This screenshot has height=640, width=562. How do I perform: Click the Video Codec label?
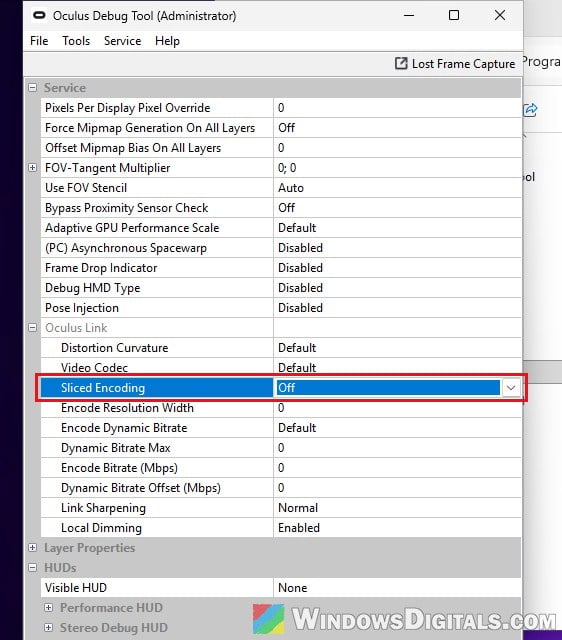(x=94, y=368)
